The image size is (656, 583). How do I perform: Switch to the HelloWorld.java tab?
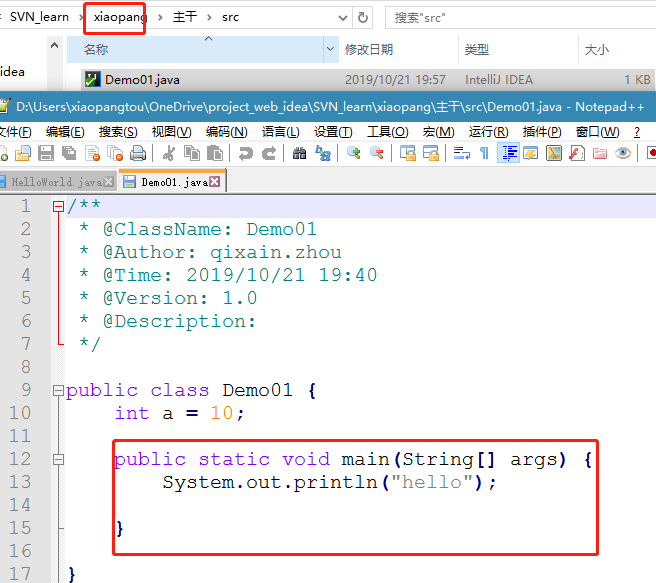(x=56, y=182)
